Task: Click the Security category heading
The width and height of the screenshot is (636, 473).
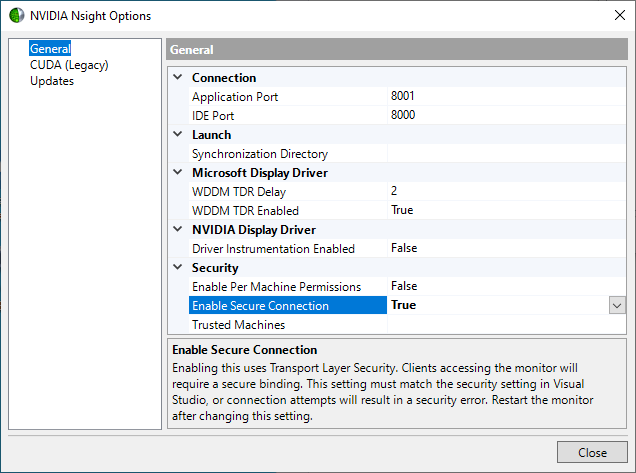Action: (215, 268)
